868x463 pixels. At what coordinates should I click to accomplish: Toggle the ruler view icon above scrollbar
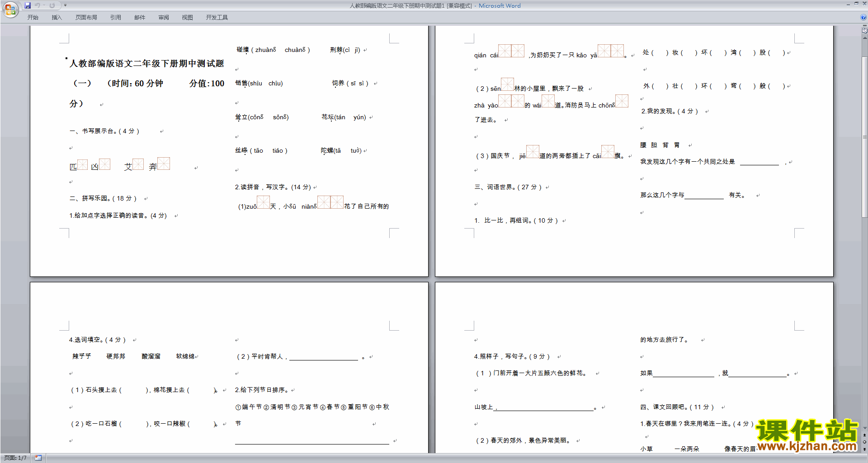pos(865,31)
